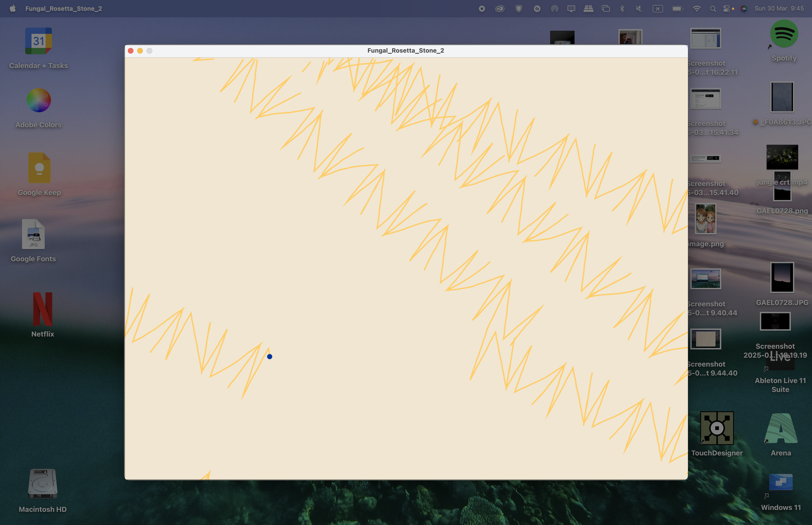Viewport: 812px width, 525px height.
Task: Select the Arena desktop shortcut
Action: 781,428
